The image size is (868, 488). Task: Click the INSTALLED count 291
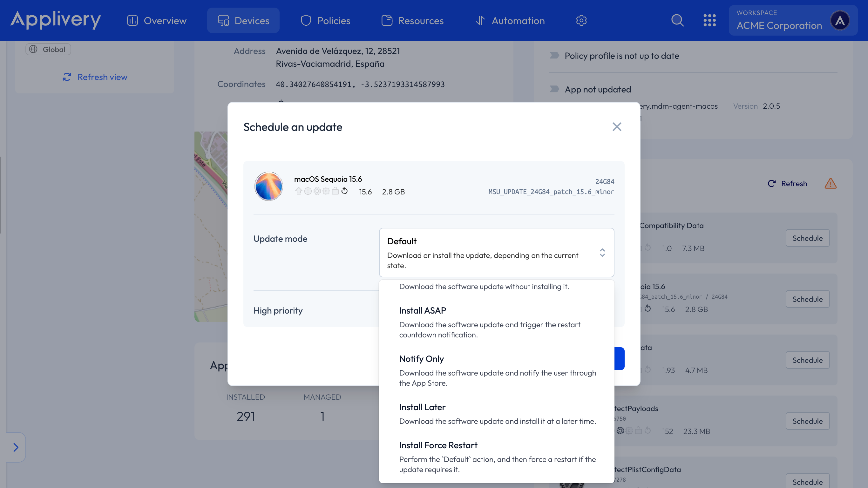(x=246, y=416)
